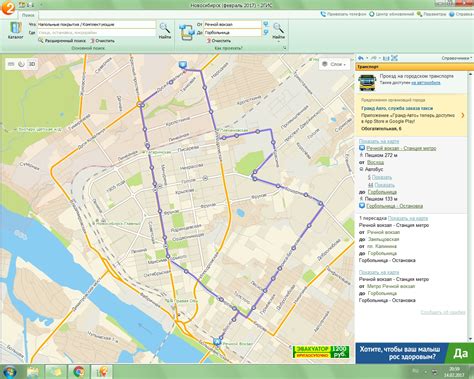Click the 2GIS taskbar icon
Viewport: 474px width, 379px height.
point(102,372)
